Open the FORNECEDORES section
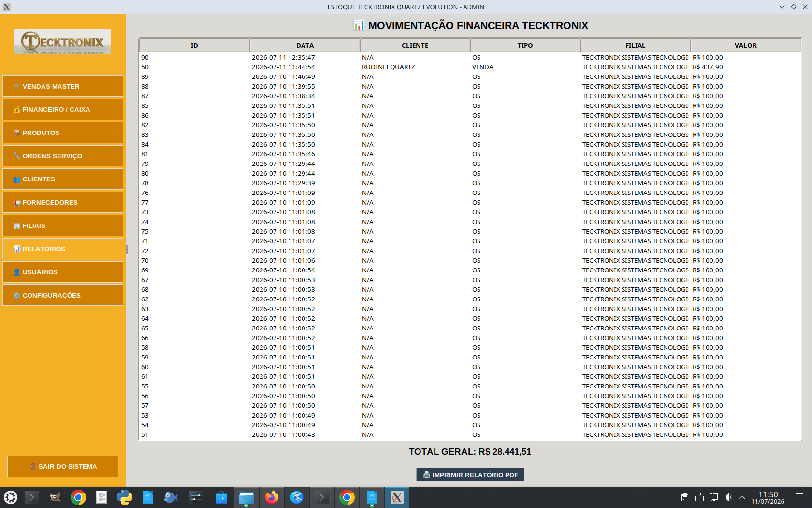The height and width of the screenshot is (508, 812). tap(63, 202)
